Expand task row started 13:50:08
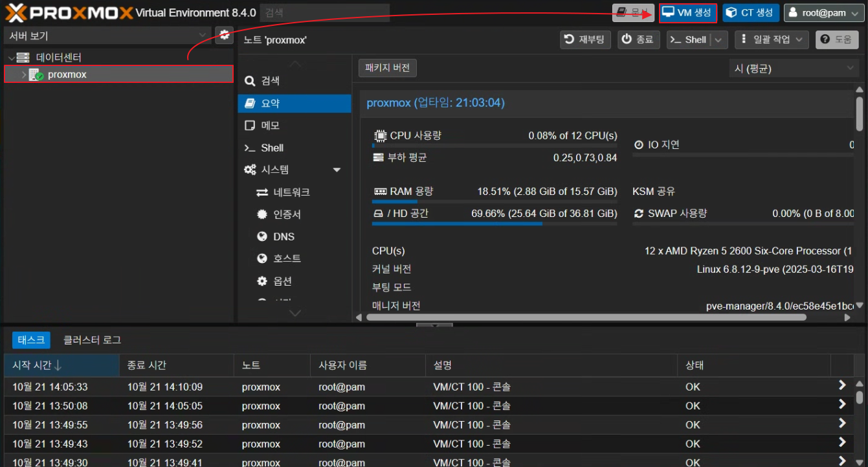 point(842,404)
